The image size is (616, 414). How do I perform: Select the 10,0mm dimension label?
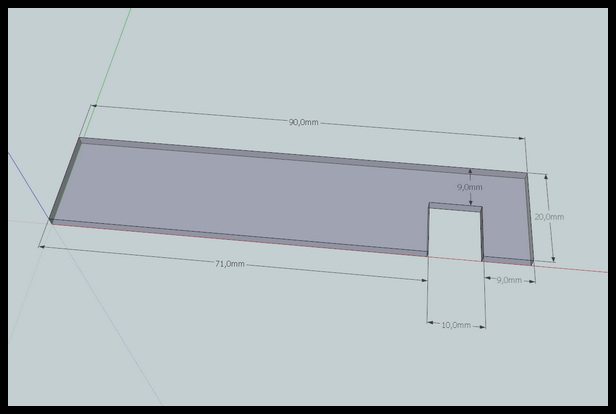(456, 325)
